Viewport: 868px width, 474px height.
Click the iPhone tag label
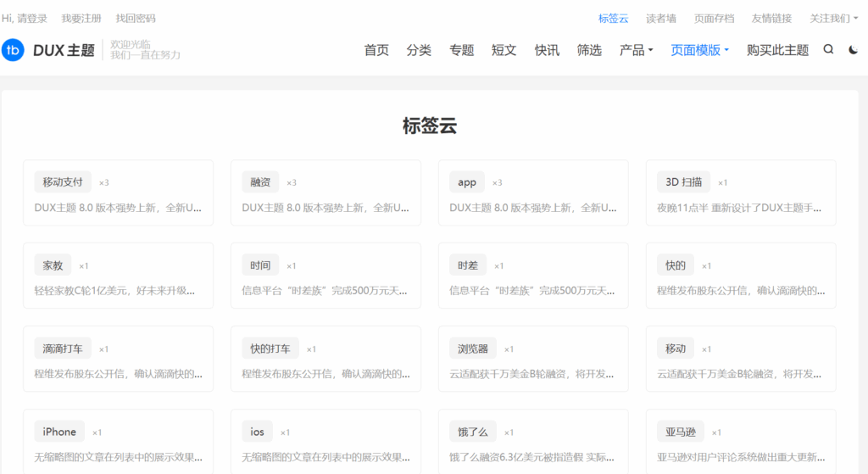tap(59, 432)
